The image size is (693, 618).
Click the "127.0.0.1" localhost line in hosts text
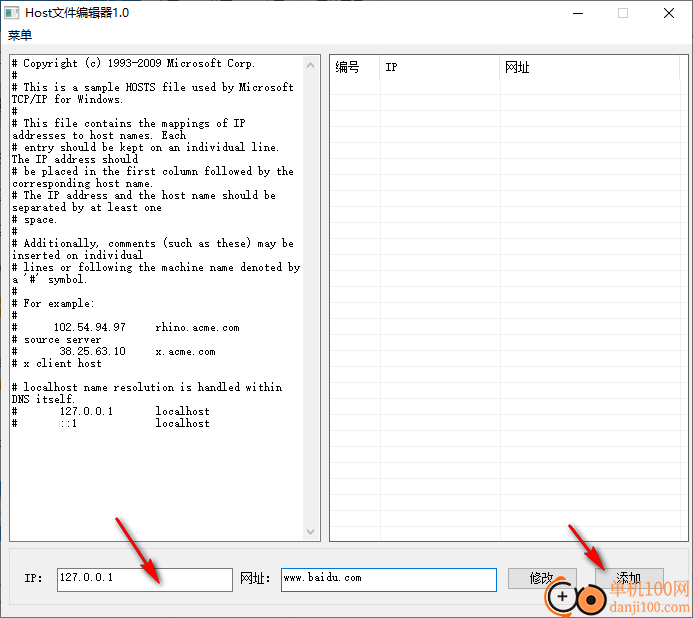click(x=110, y=411)
